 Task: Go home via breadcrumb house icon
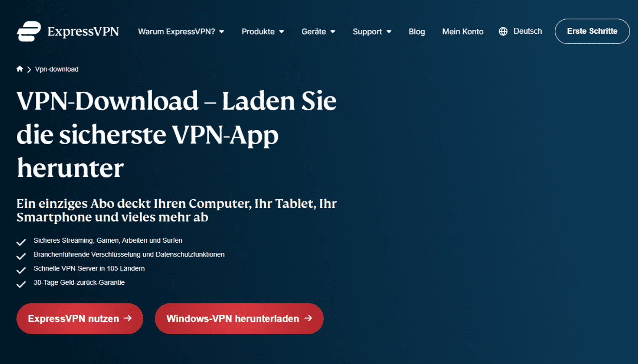tap(19, 69)
